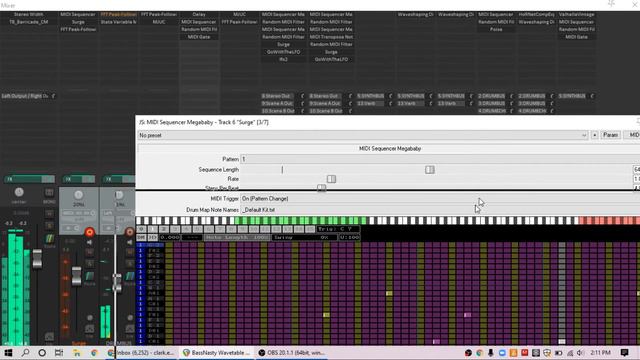Open the ValhallaVintage FX slot
Image resolution: width=640 pixels, height=360 pixels.
click(576, 14)
